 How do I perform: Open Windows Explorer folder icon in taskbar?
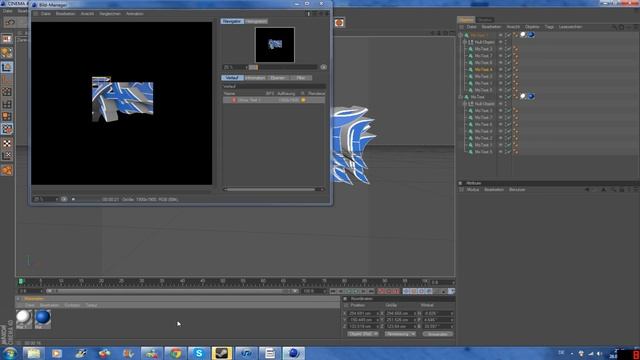pyautogui.click(x=33, y=353)
